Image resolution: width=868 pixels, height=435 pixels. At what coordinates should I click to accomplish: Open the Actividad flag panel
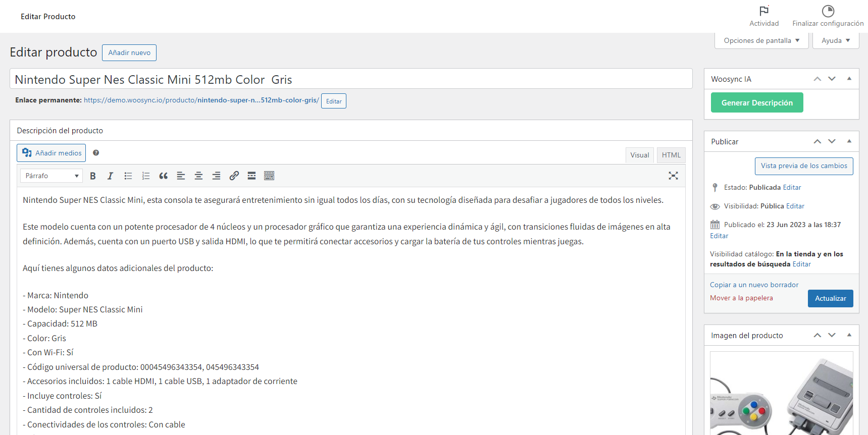coord(764,16)
